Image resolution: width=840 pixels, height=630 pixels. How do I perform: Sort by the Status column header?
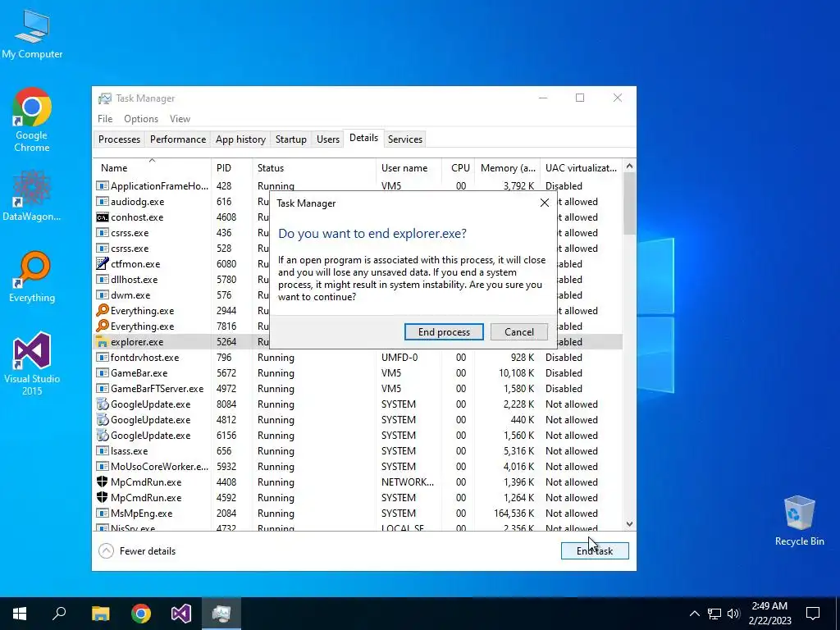(314, 167)
